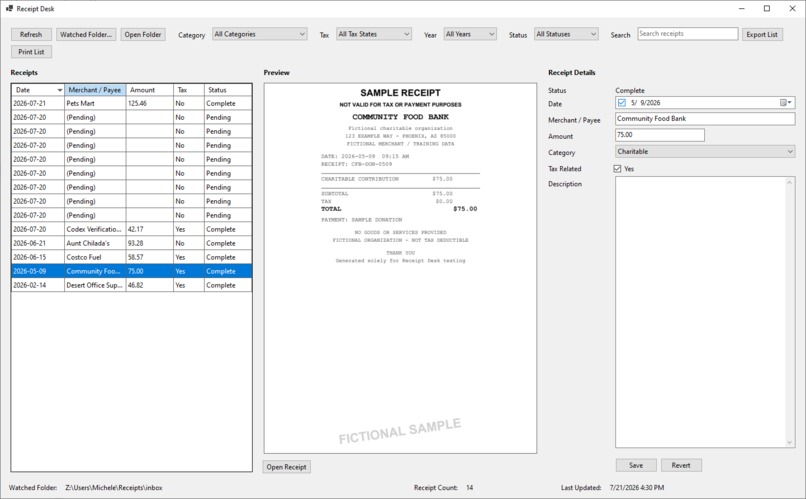Expand the All Categories filter dropdown
The image size is (806, 499).
260,34
